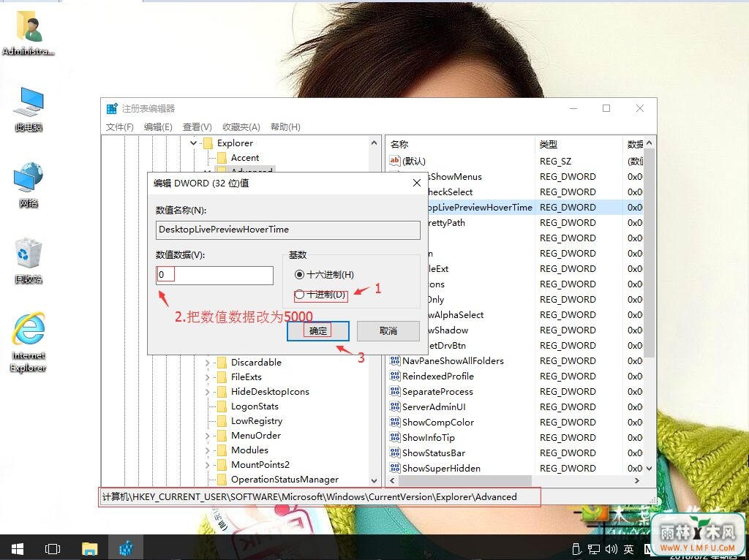The width and height of the screenshot is (749, 560).
Task: Select the 十进制(D) decimal radio button
Action: pos(299,295)
